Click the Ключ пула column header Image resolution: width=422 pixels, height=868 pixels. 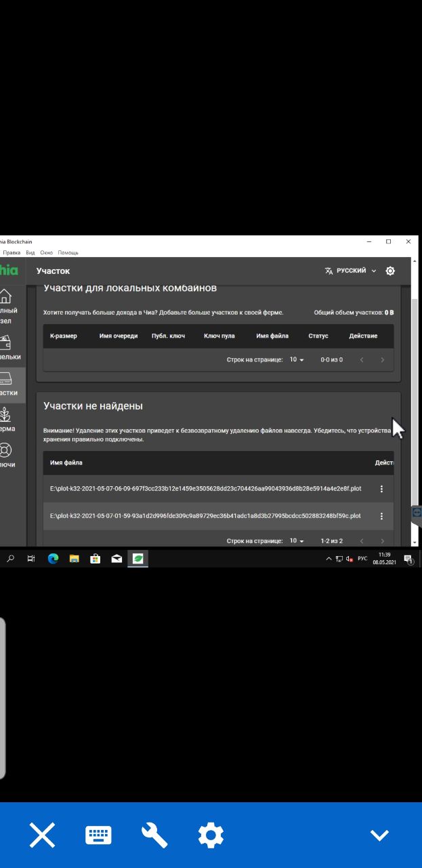coord(219,336)
